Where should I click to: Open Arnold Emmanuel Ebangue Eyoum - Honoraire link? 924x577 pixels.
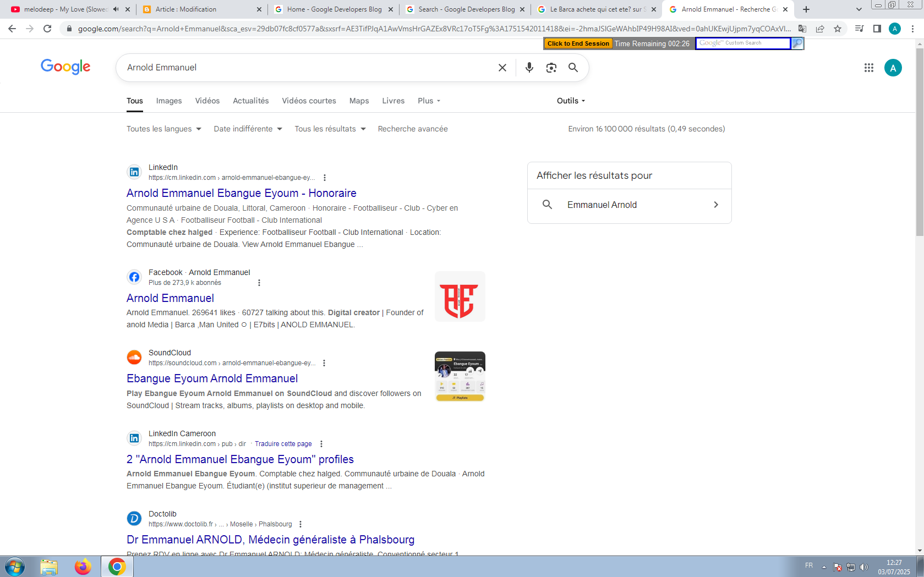coord(242,193)
